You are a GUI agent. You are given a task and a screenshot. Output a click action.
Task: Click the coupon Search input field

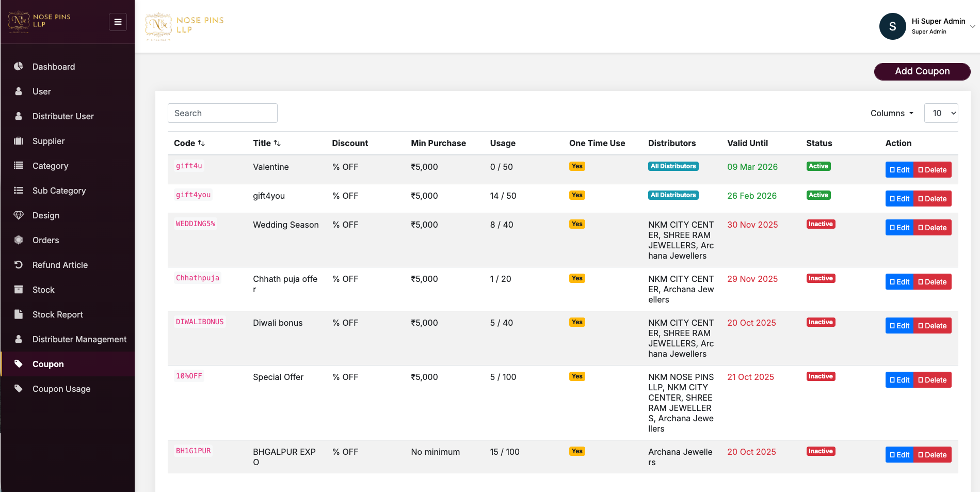(222, 113)
